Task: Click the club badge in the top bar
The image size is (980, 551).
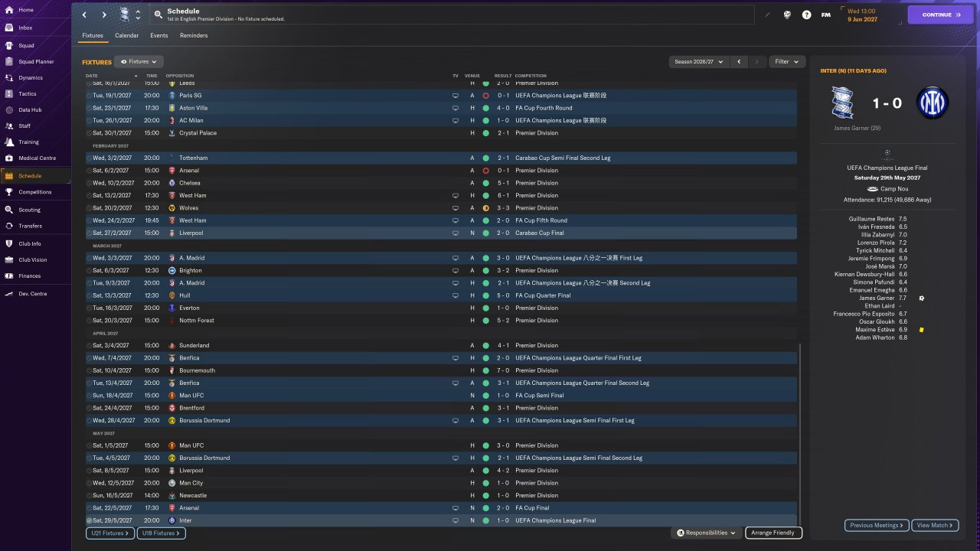Action: (x=125, y=15)
